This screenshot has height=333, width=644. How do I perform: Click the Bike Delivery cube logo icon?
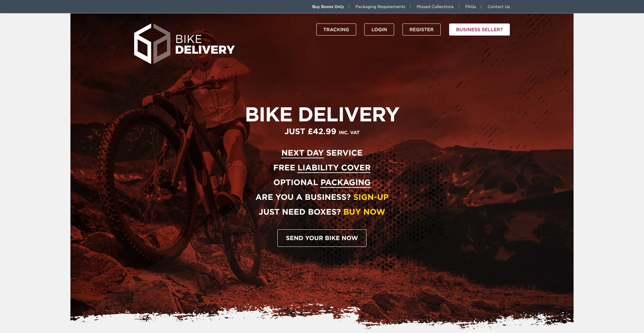coord(152,44)
